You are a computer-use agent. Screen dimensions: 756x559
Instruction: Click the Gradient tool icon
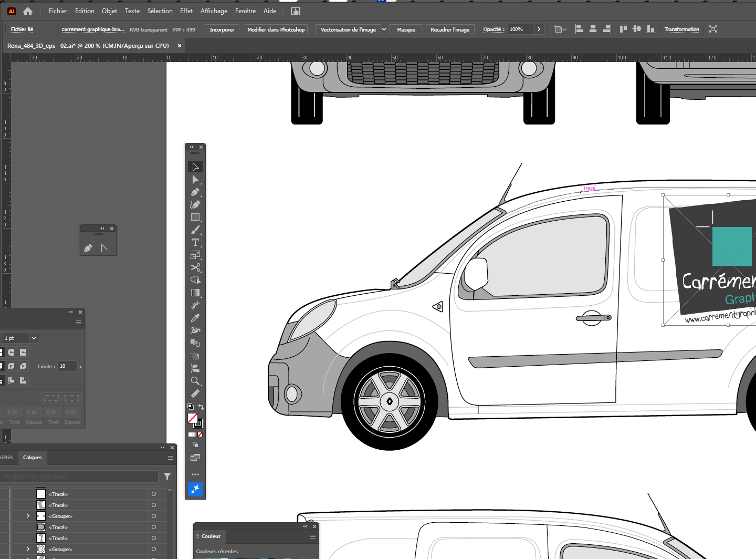(x=195, y=293)
